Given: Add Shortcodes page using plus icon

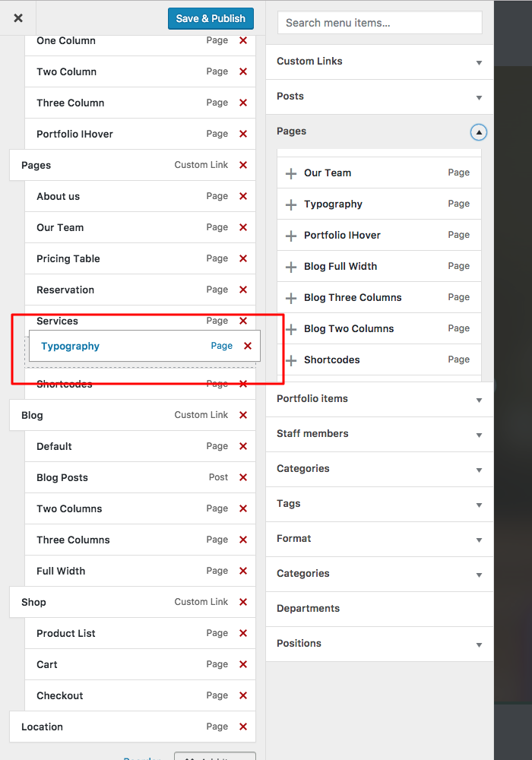Looking at the screenshot, I should tap(291, 360).
